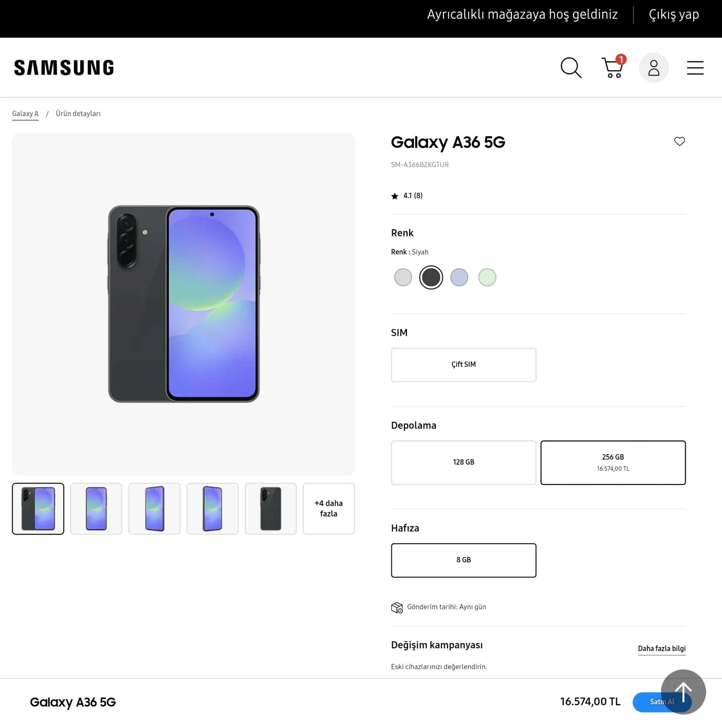Expand the +4 daha fazla images
This screenshot has height=728, width=722.
click(x=328, y=508)
